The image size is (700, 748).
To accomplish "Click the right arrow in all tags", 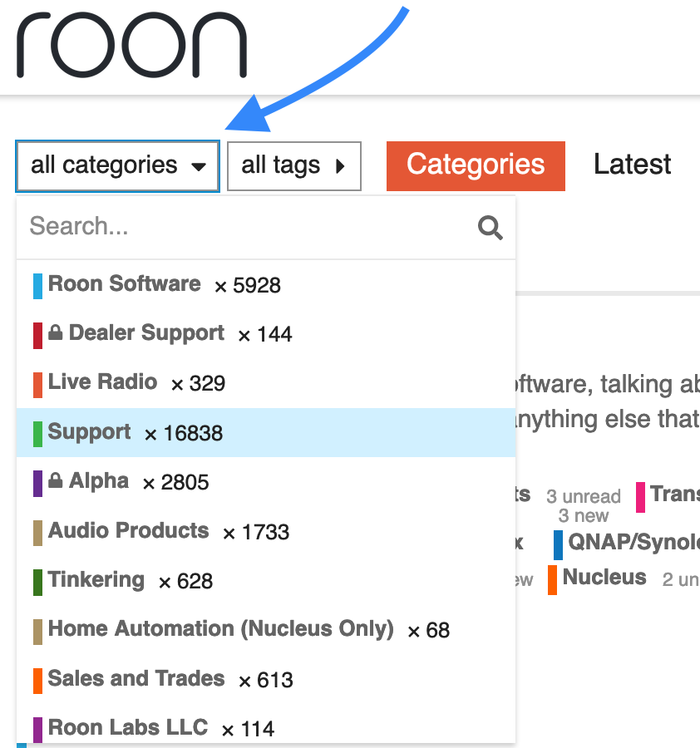I will point(340,166).
